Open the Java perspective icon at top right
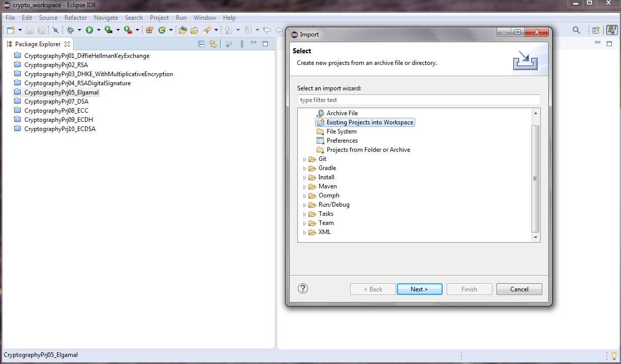Screen dimensions: 621x364 (x=610, y=30)
